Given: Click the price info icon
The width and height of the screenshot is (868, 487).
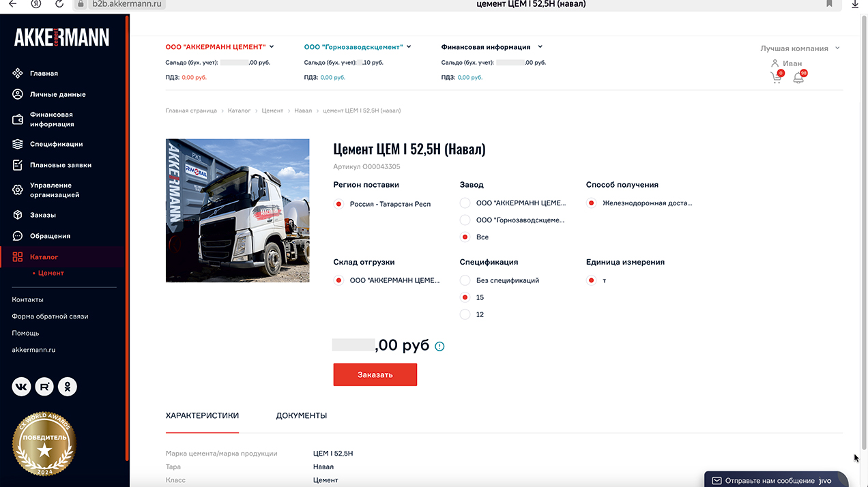Looking at the screenshot, I should coord(439,346).
